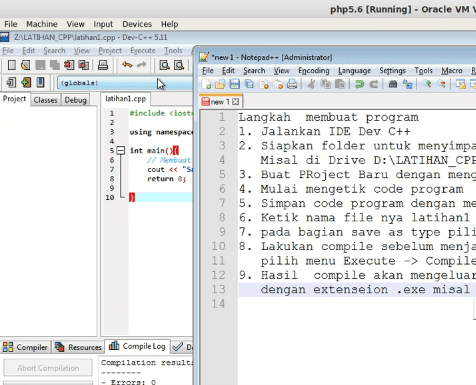Click the "Errors: 0" text in Compile Log
The width and height of the screenshot is (476, 385).
coord(133,382)
